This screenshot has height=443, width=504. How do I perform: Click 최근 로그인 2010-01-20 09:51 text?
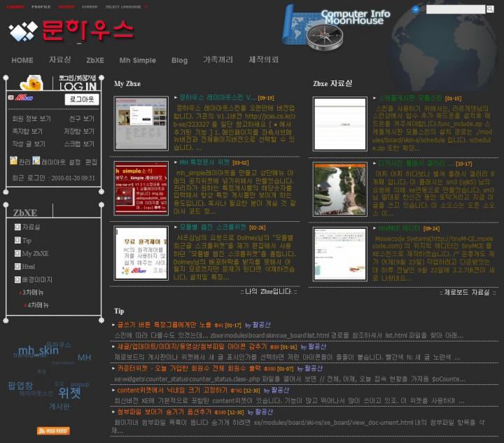(x=53, y=178)
